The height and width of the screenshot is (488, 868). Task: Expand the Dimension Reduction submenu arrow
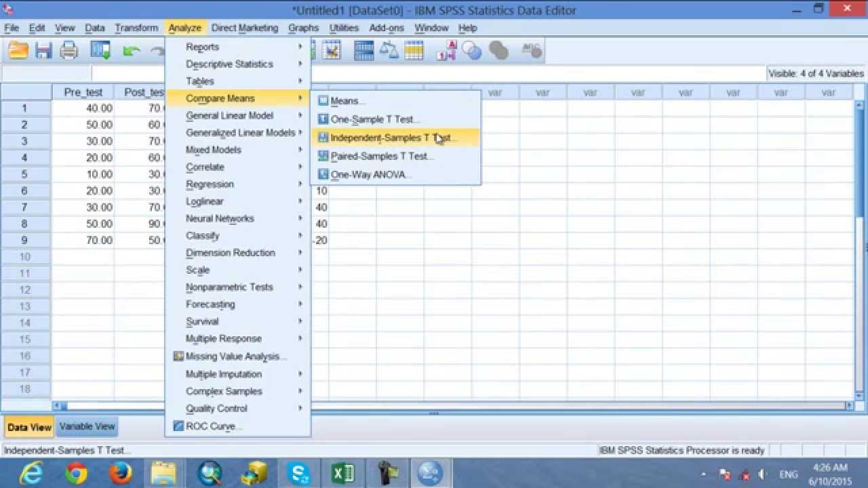pos(300,253)
